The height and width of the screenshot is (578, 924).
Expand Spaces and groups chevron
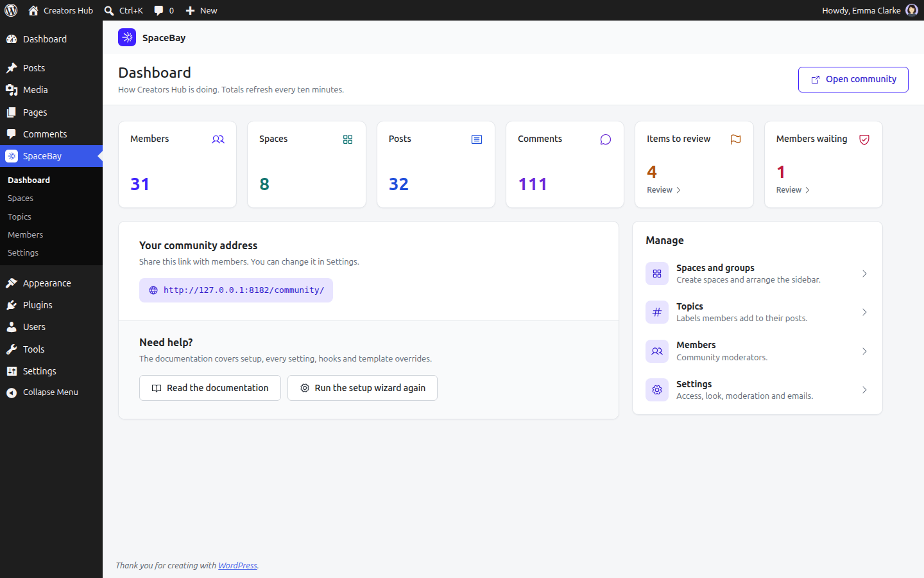[x=864, y=274]
